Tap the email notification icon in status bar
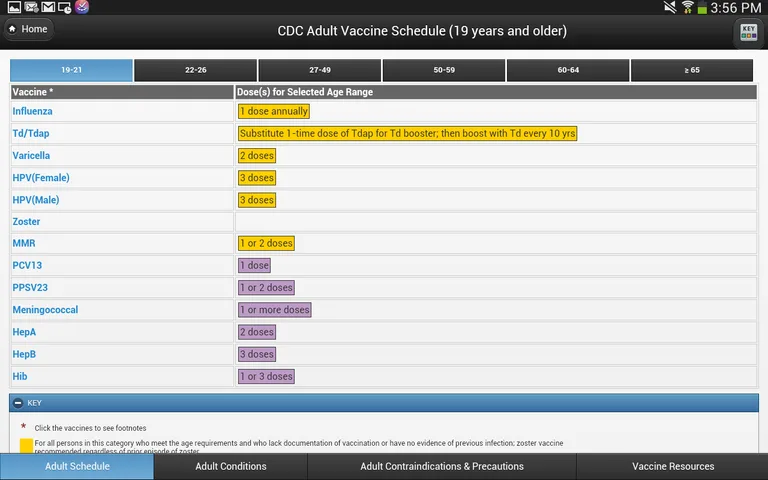The width and height of the screenshot is (768, 480). click(31, 7)
